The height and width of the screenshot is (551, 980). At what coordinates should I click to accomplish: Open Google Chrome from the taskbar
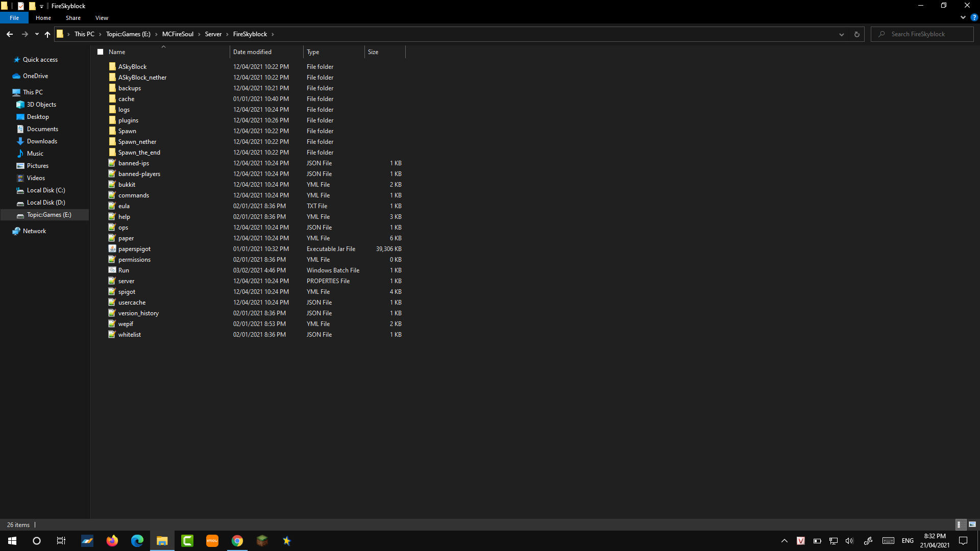pos(237,541)
